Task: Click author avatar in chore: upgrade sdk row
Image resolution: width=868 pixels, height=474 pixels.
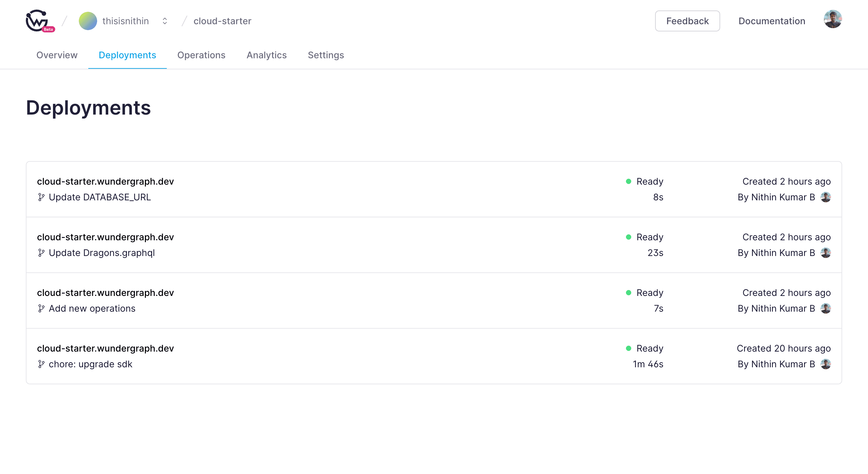Action: [825, 364]
